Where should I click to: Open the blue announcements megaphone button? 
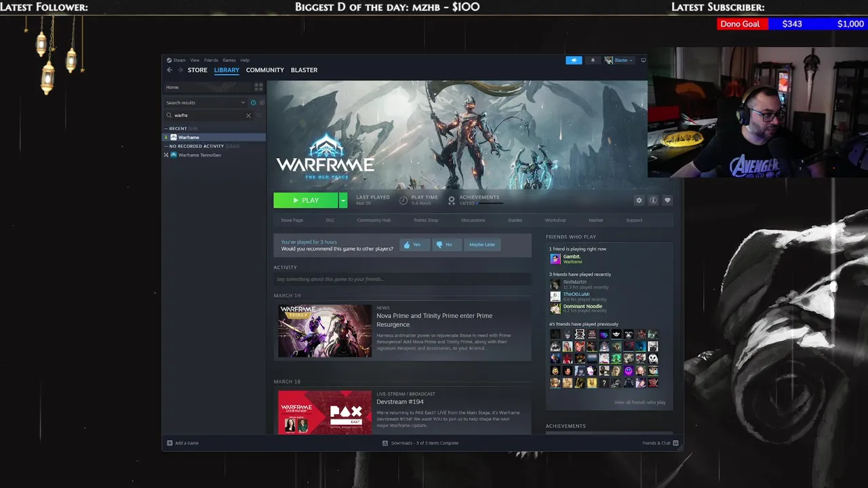574,60
